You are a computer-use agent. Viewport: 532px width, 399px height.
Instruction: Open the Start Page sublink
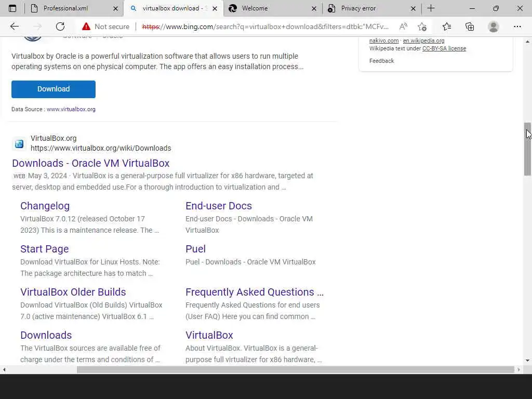click(x=45, y=249)
